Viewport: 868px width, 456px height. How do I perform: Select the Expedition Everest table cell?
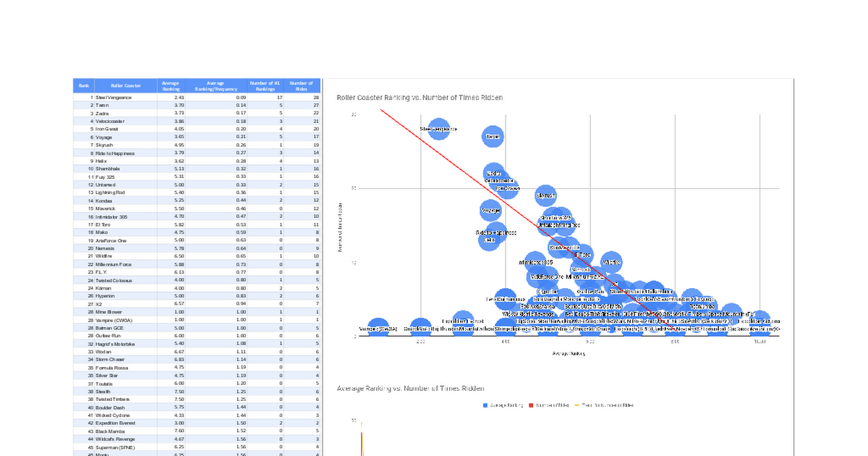tap(124, 423)
